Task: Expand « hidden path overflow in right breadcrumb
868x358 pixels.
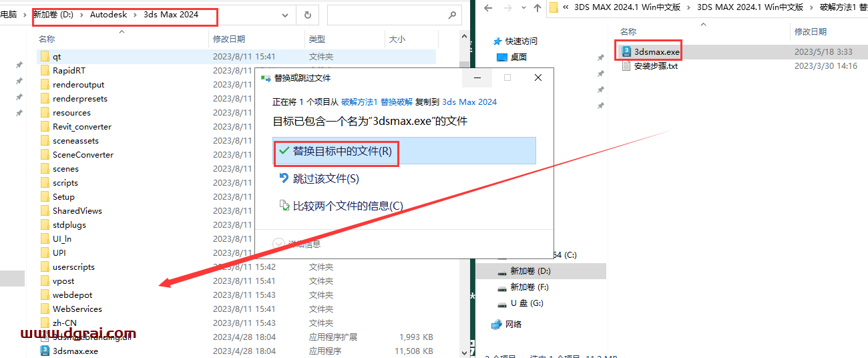Action: (566, 7)
